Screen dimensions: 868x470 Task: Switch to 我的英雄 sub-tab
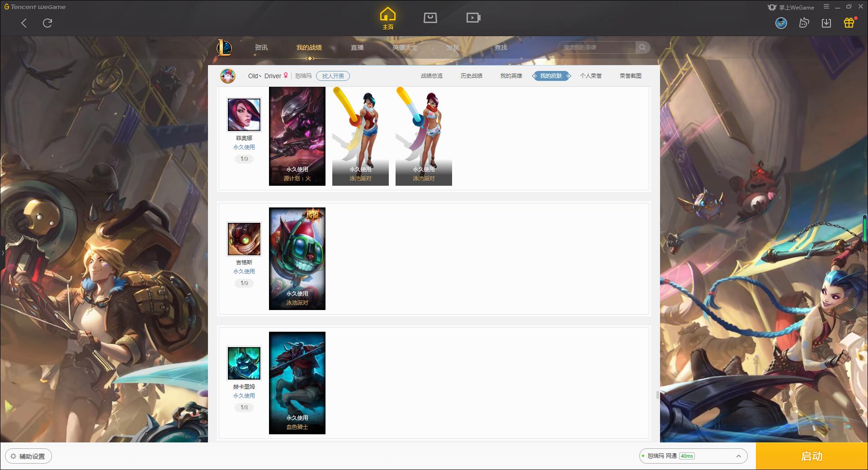click(x=511, y=76)
